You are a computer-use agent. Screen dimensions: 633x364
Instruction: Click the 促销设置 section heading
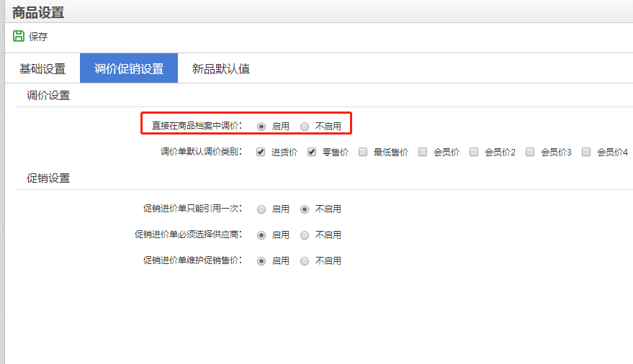(x=48, y=178)
